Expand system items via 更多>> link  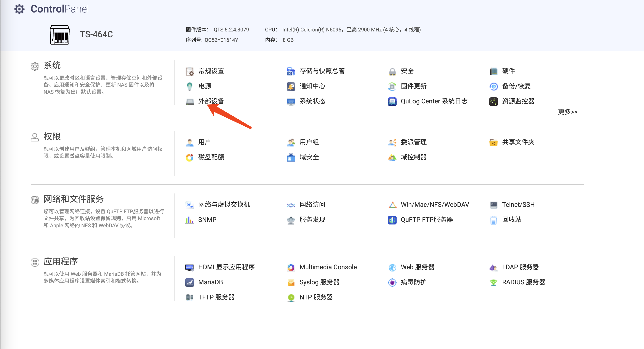(x=567, y=112)
